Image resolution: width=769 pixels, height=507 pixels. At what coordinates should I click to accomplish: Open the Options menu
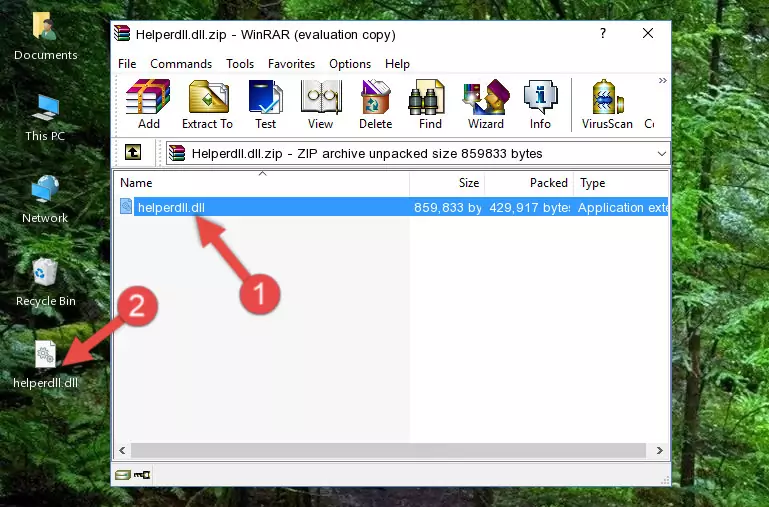[350, 64]
